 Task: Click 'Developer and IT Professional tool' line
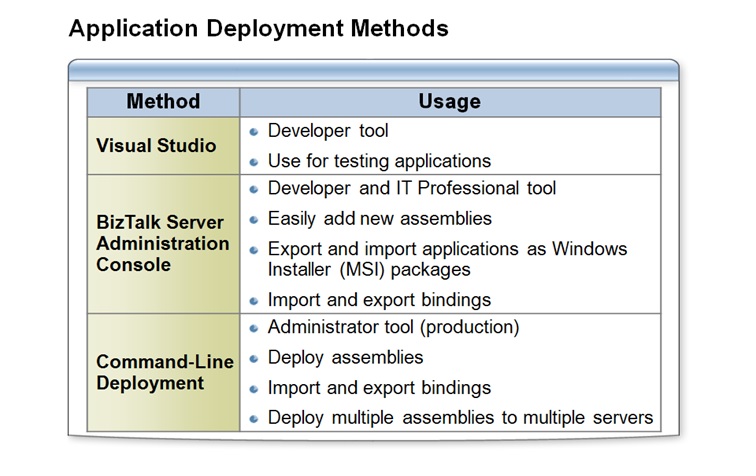coord(412,188)
